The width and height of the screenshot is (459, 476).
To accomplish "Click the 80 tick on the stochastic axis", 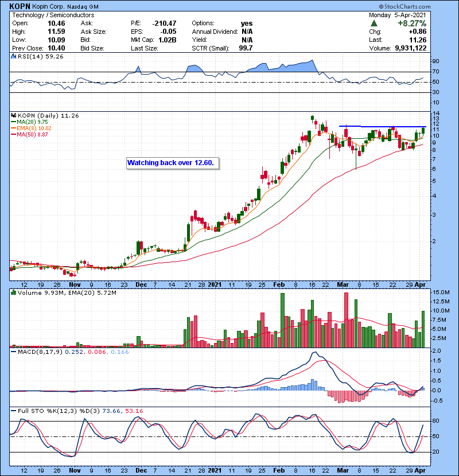I will click(436, 421).
